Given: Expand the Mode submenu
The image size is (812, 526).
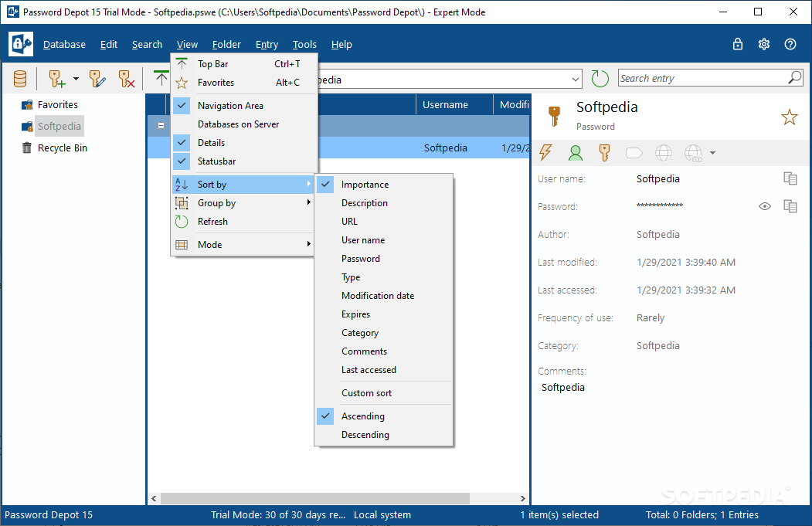Looking at the screenshot, I should pos(243,244).
